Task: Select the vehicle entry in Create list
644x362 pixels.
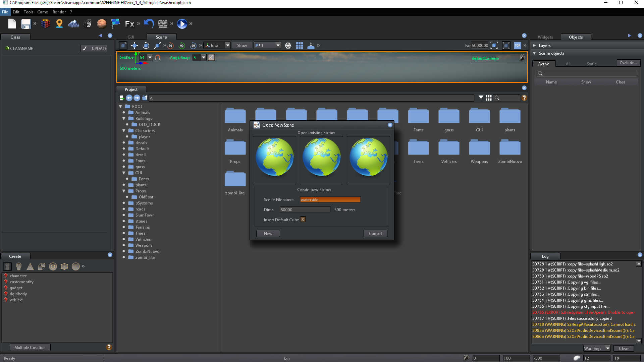Action: point(16,300)
